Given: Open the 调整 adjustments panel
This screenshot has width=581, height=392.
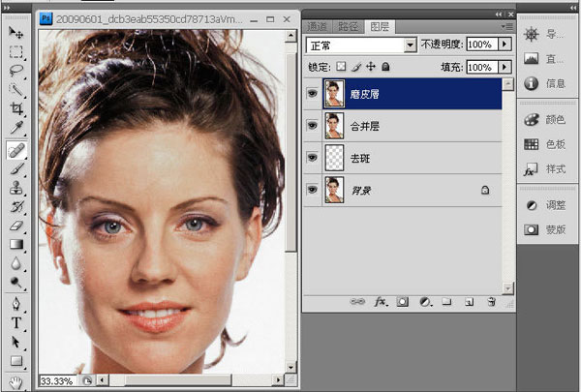Looking at the screenshot, I should tap(548, 206).
